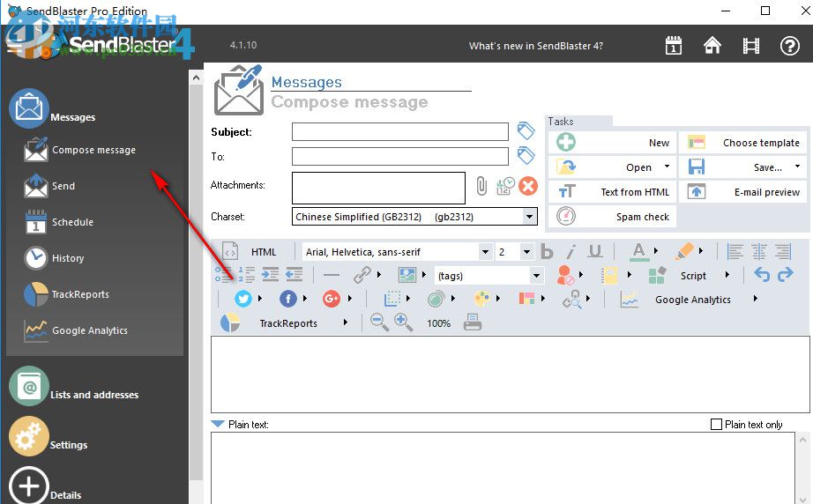Open Google Analytics in sidebar

coord(76,330)
